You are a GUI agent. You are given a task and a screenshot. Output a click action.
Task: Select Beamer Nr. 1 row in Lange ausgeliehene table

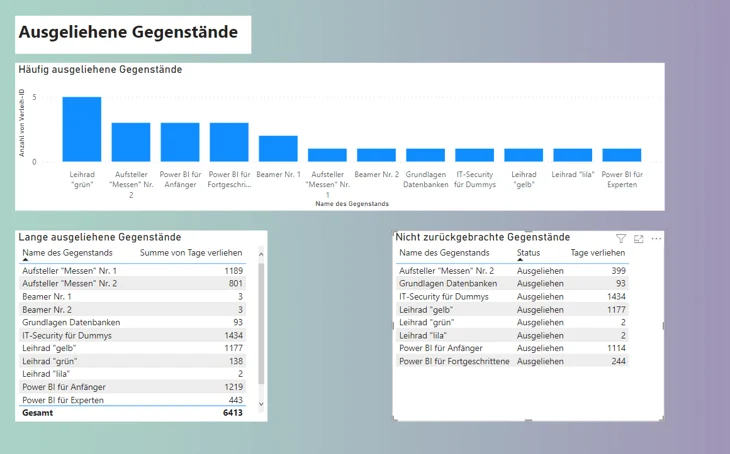[x=133, y=297]
